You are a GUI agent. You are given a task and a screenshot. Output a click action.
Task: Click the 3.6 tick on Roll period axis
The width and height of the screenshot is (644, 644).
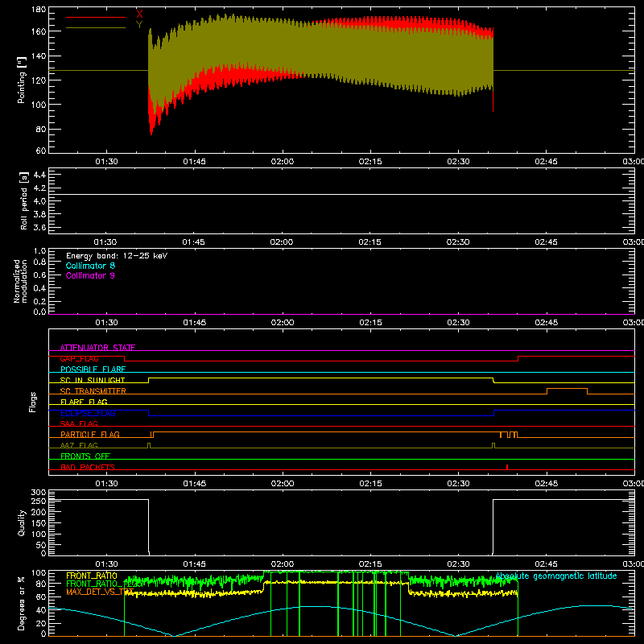[x=39, y=227]
